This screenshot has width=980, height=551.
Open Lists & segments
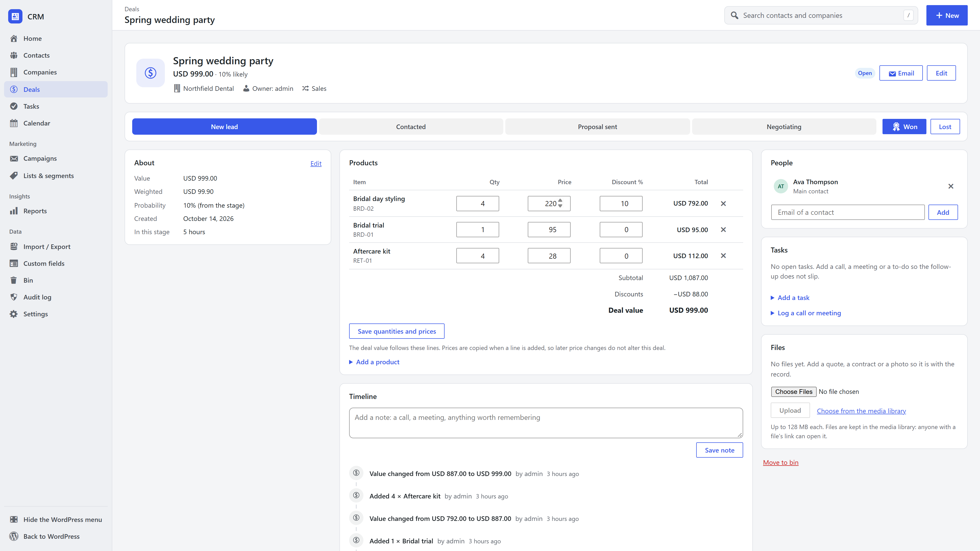[x=56, y=176]
